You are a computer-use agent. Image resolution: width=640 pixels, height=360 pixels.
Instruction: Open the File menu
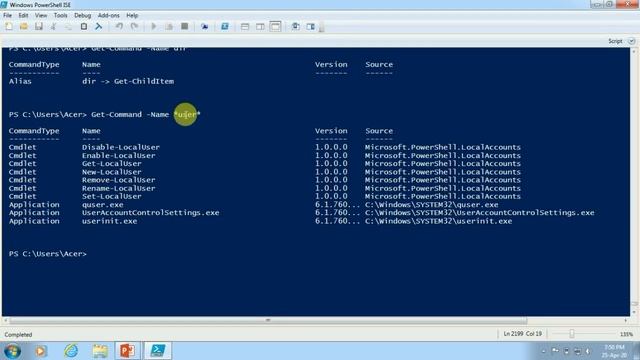tap(7, 15)
